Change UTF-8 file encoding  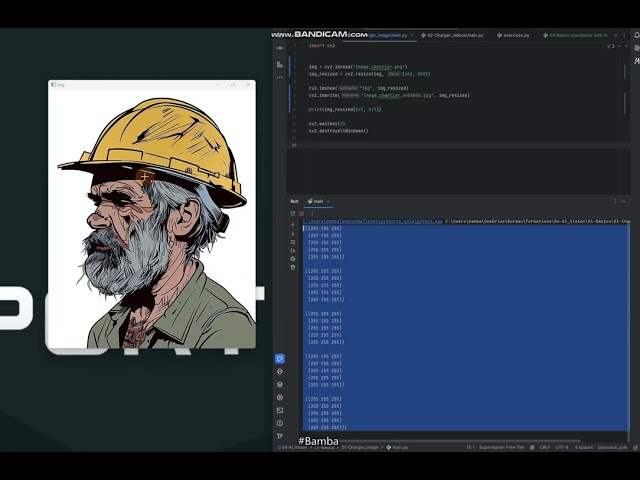point(562,447)
